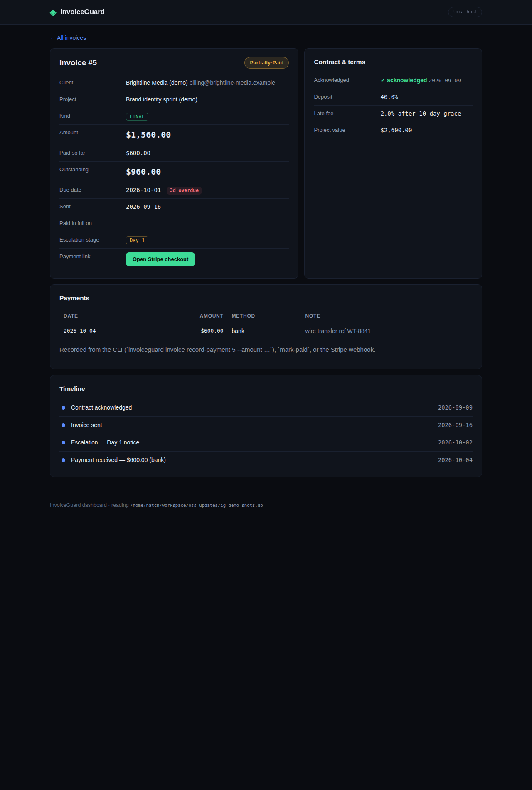The width and height of the screenshot is (532, 790).
Task: Click the Payment received timeline dot
Action: [63, 460]
